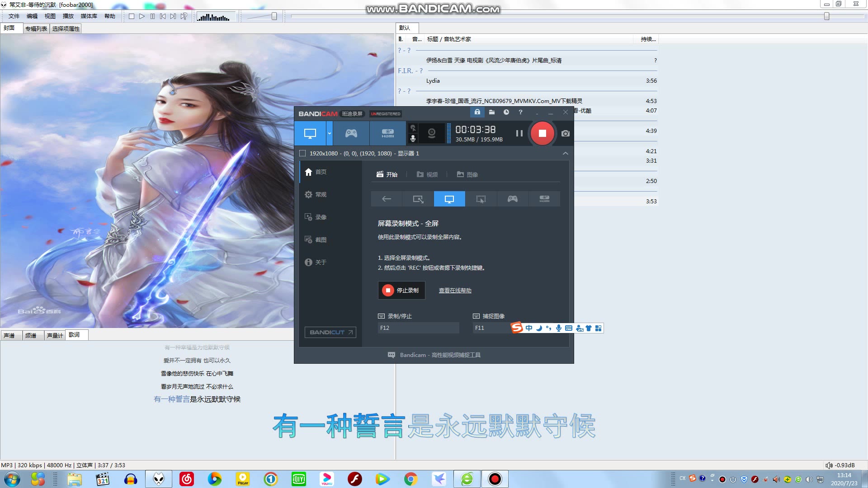
Task: Open the 文件 menu
Action: 14,16
